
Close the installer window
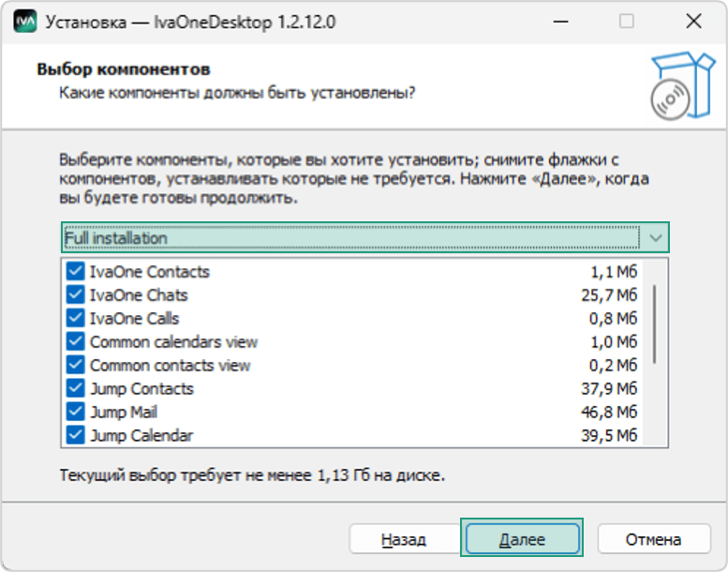[694, 22]
